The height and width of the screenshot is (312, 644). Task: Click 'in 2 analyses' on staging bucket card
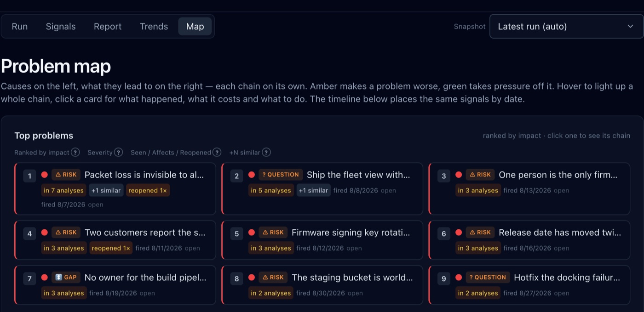tap(270, 293)
